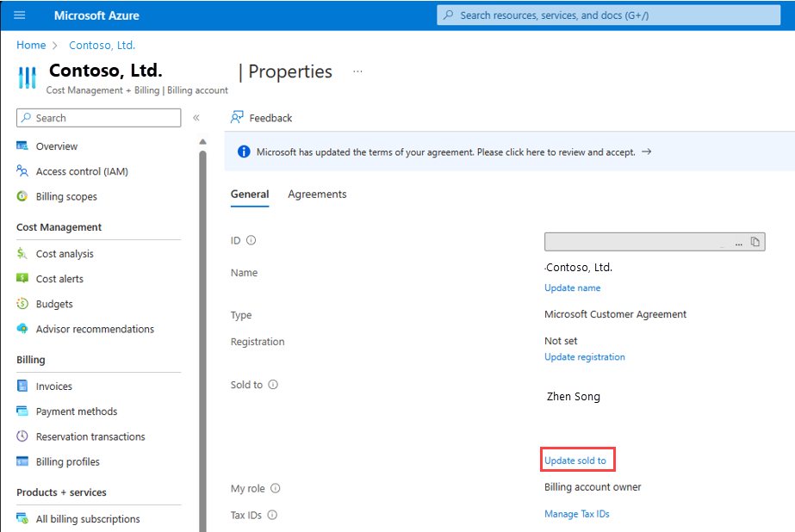
Task: Open the hamburger portal menu
Action: point(19,15)
